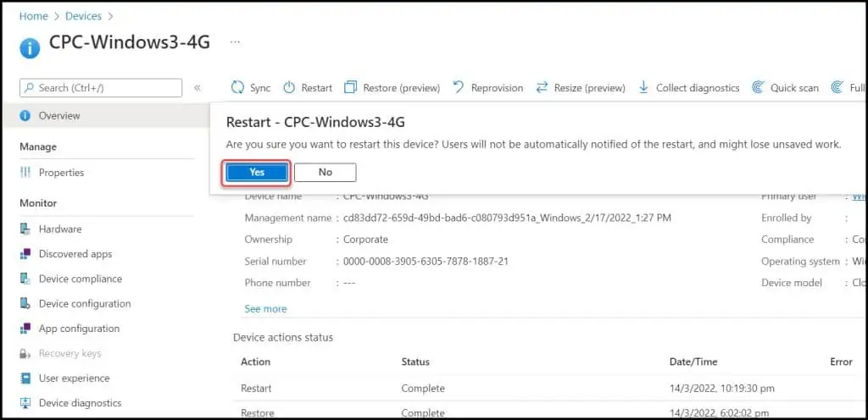
Task: Click the Reprovision toolbar label
Action: click(x=497, y=88)
